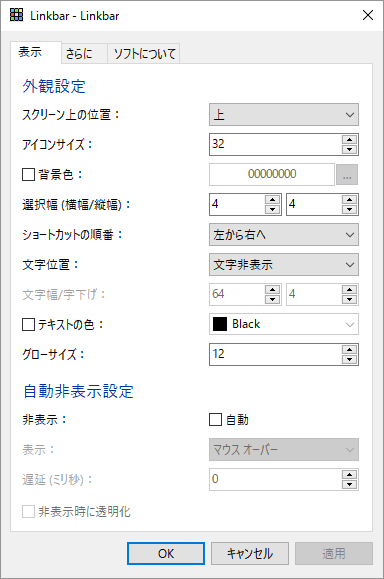
Task: Decrease icon size with down arrow
Action: (349, 149)
